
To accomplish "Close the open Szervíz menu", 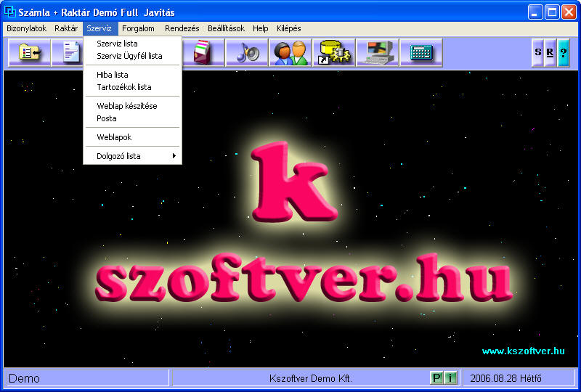I will pos(99,28).
